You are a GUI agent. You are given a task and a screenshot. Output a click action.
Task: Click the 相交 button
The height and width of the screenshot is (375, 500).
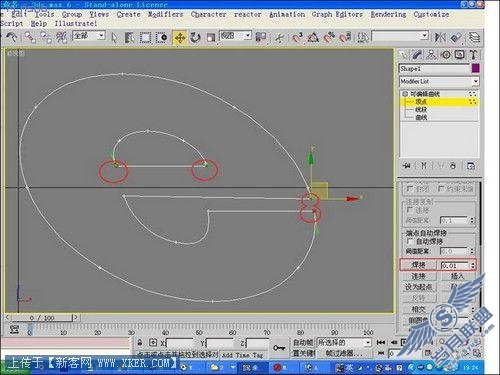pos(418,309)
